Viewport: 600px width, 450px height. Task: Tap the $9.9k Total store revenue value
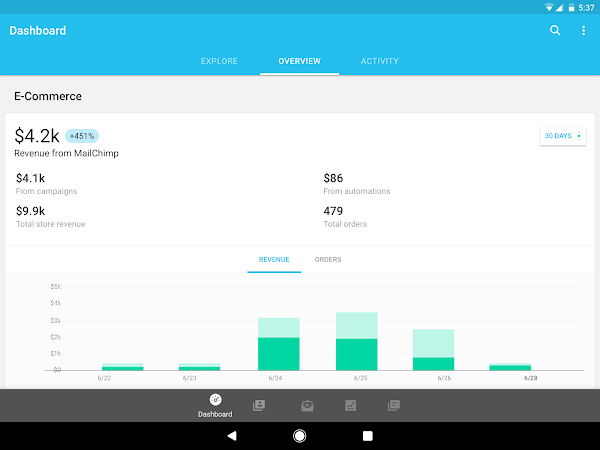click(x=31, y=211)
